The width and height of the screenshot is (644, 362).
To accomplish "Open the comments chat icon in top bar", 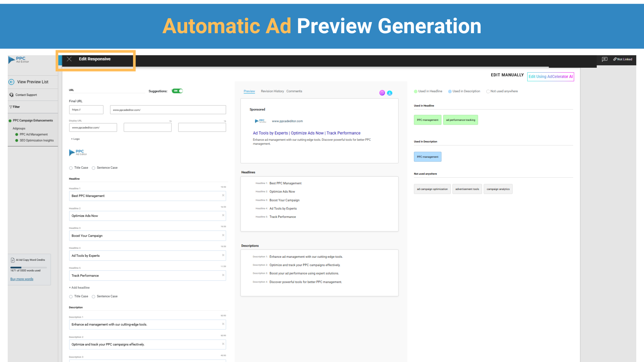I will [604, 59].
